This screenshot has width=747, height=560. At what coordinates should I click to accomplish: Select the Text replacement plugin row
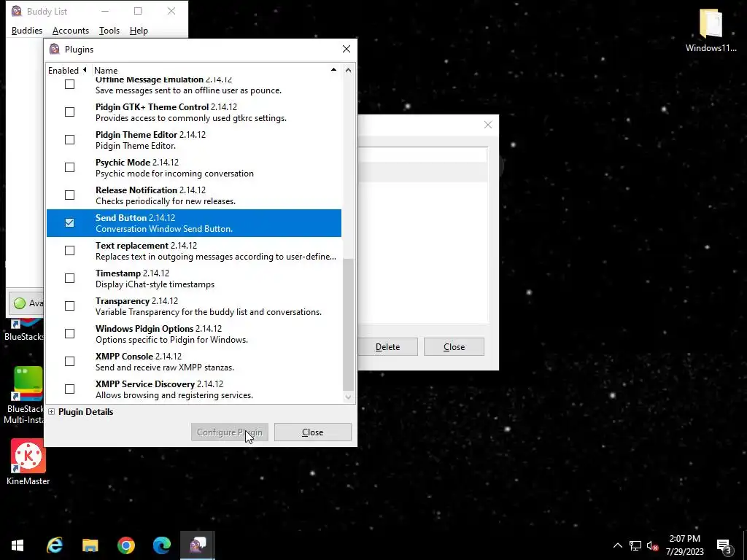194,251
